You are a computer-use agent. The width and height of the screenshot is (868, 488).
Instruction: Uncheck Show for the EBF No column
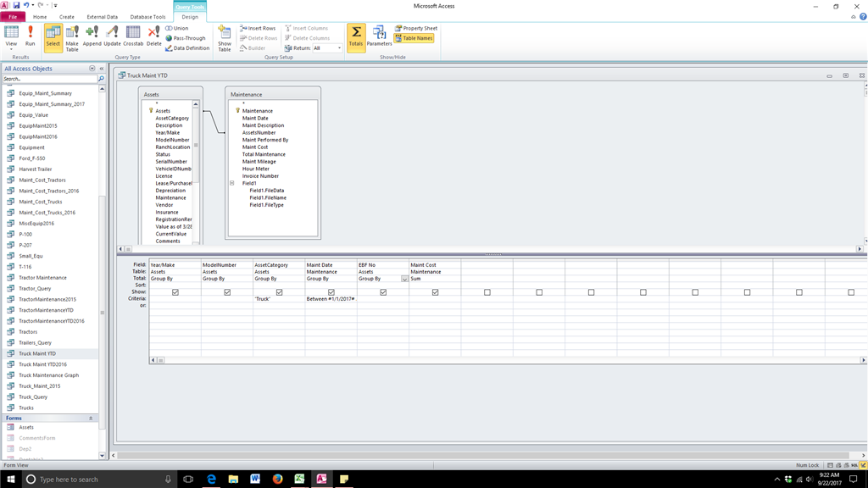coord(383,292)
